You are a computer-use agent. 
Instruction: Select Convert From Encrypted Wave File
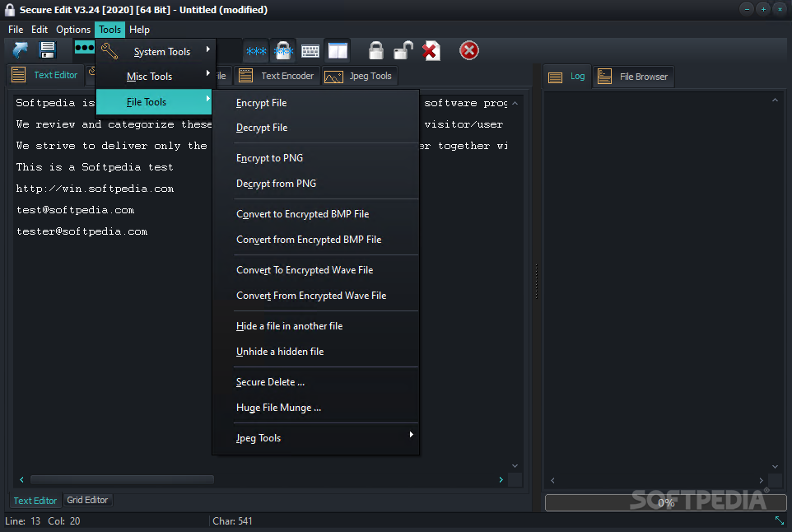(316, 296)
